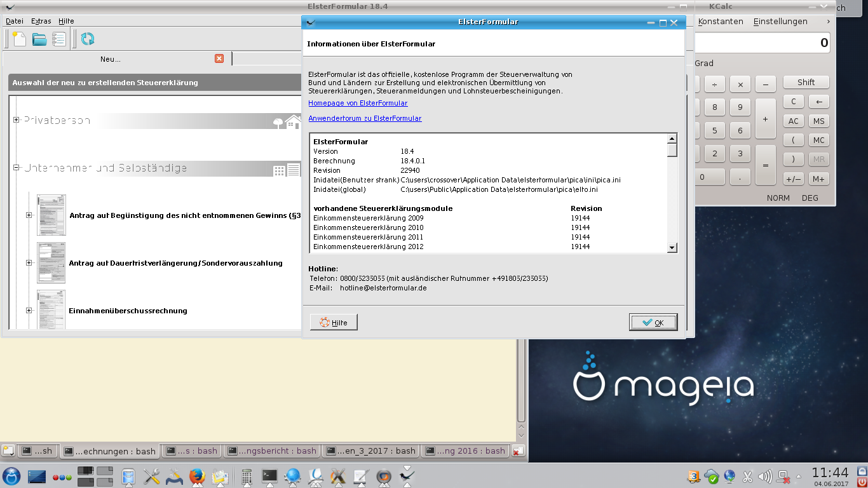Image resolution: width=868 pixels, height=488 pixels.
Task: Click the M+ button in KCalc
Action: [818, 179]
